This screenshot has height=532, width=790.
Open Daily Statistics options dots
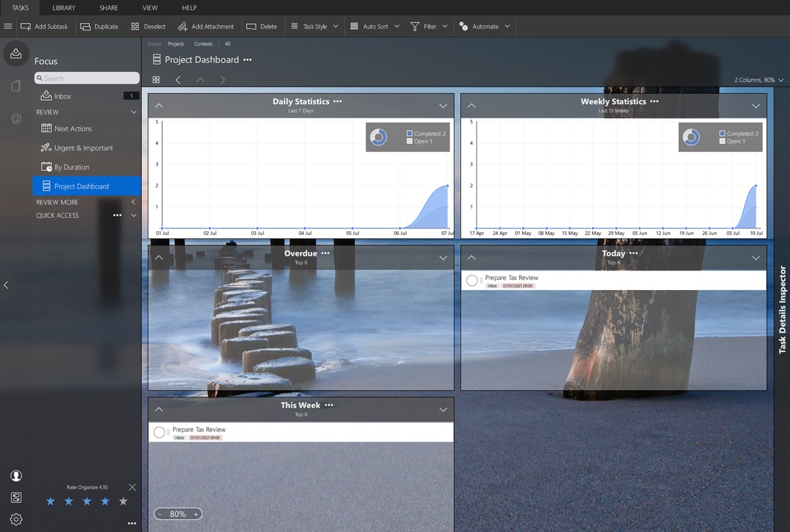pyautogui.click(x=338, y=101)
